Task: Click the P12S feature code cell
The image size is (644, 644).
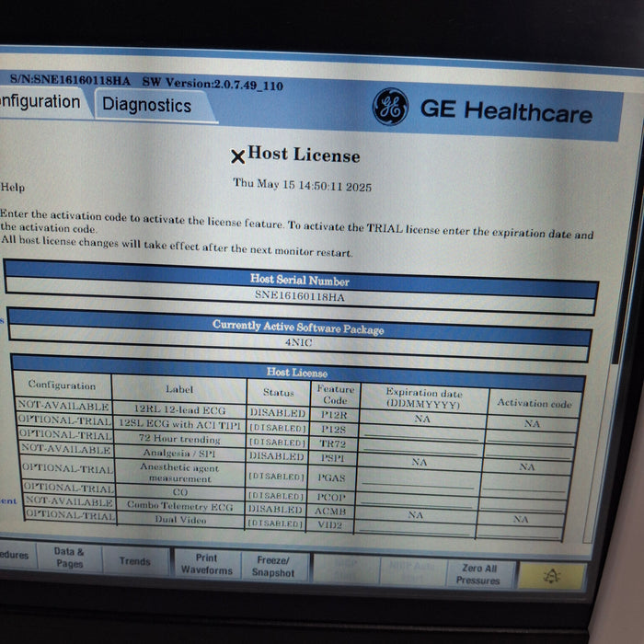Action: (333, 430)
